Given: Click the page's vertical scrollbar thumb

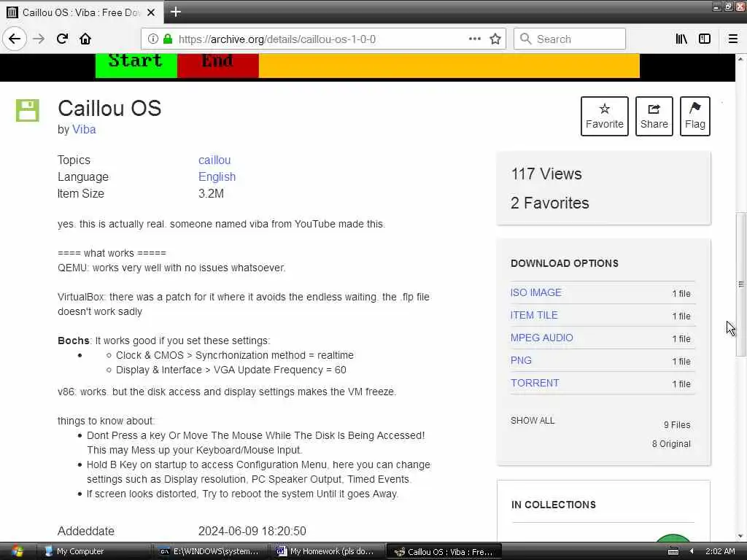Looking at the screenshot, I should coord(741,284).
